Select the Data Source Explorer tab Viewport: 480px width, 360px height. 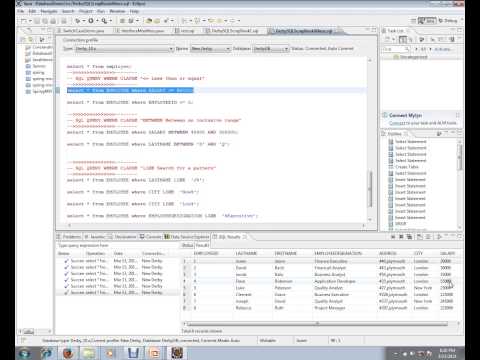tap(187, 237)
